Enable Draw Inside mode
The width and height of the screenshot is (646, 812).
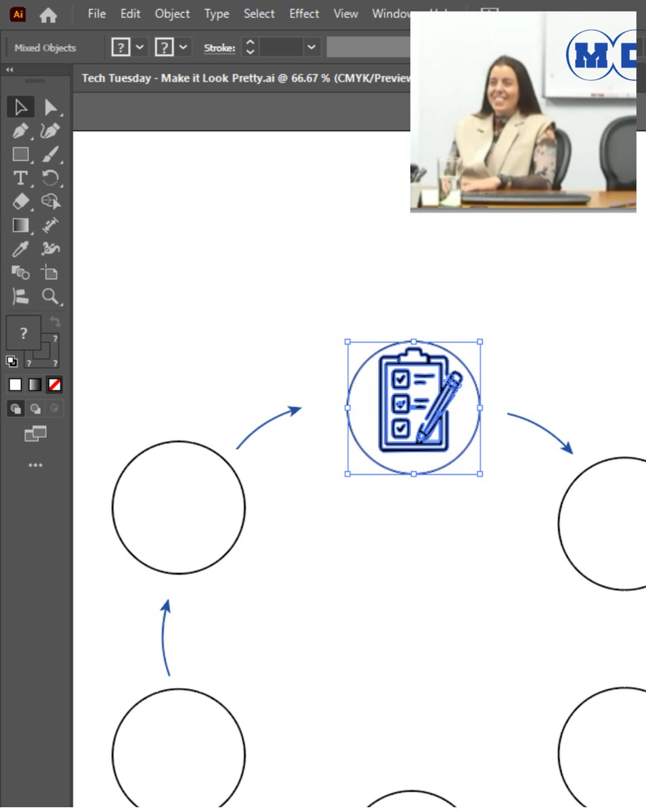(x=55, y=408)
